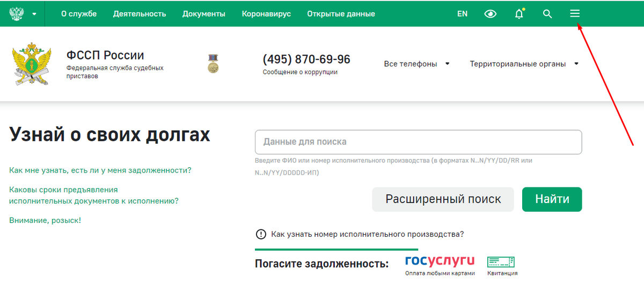Open the О службе menu
644x292 pixels.
coord(79,14)
